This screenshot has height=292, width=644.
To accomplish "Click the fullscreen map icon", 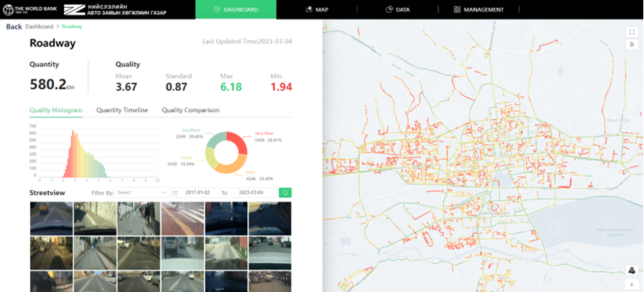I will pos(631,32).
